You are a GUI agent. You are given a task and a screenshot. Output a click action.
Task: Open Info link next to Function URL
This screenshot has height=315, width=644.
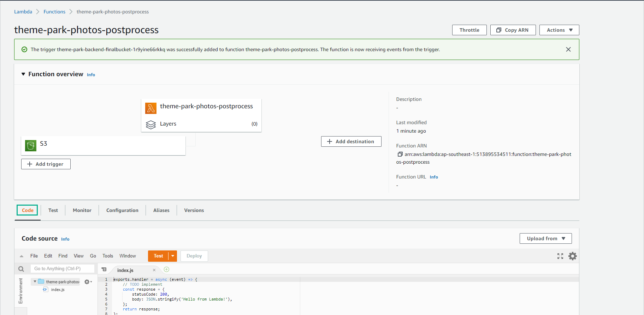tap(434, 177)
